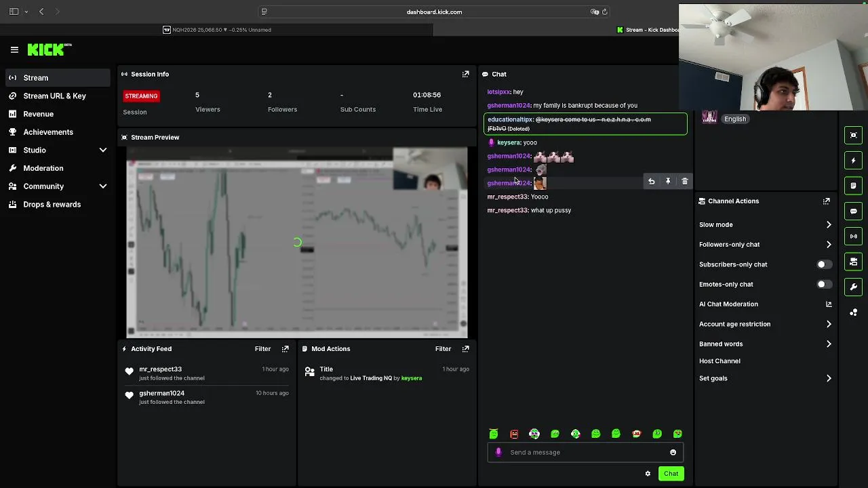
Task: Click keysera link in Mod Actions
Action: (411, 378)
